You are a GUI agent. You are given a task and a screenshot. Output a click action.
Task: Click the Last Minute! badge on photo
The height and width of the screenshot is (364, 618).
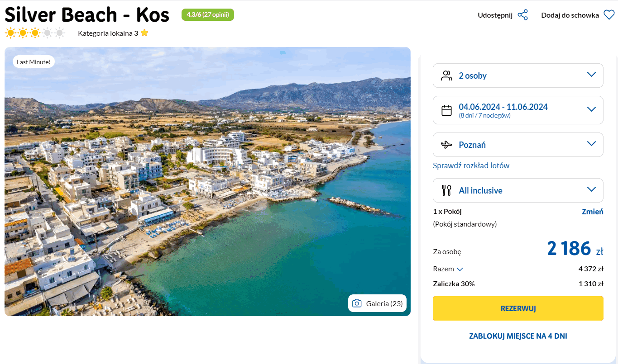[34, 61]
